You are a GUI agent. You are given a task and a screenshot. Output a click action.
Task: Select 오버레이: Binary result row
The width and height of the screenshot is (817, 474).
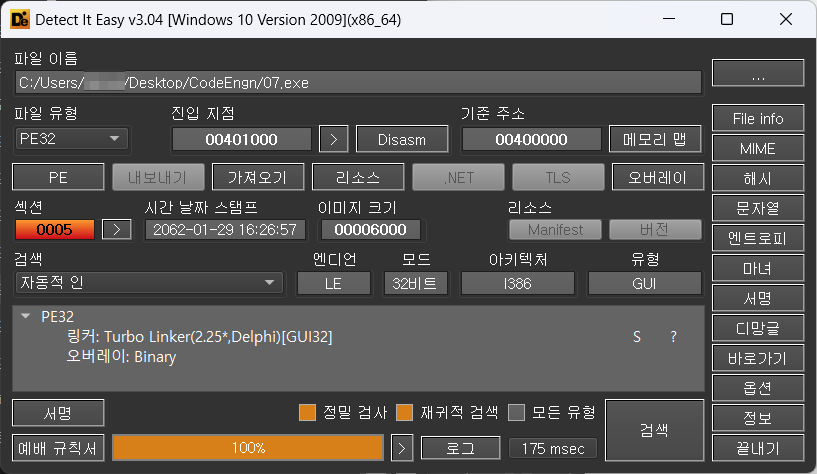tap(121, 357)
